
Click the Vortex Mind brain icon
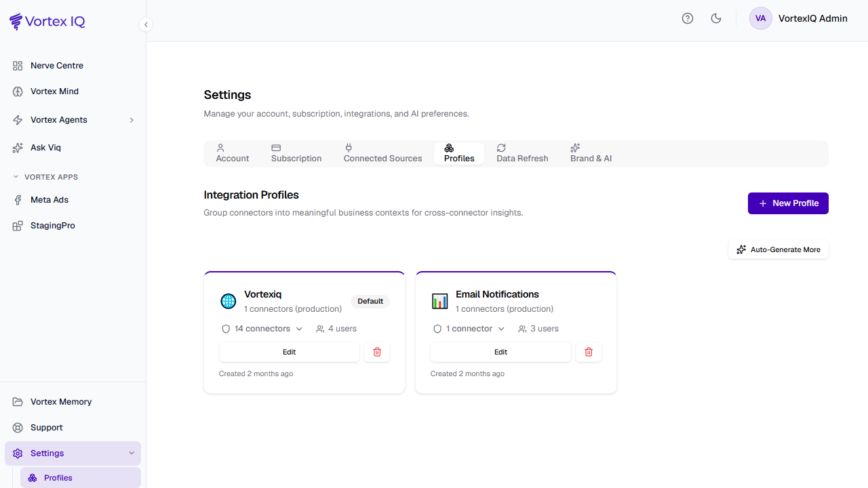pyautogui.click(x=18, y=91)
